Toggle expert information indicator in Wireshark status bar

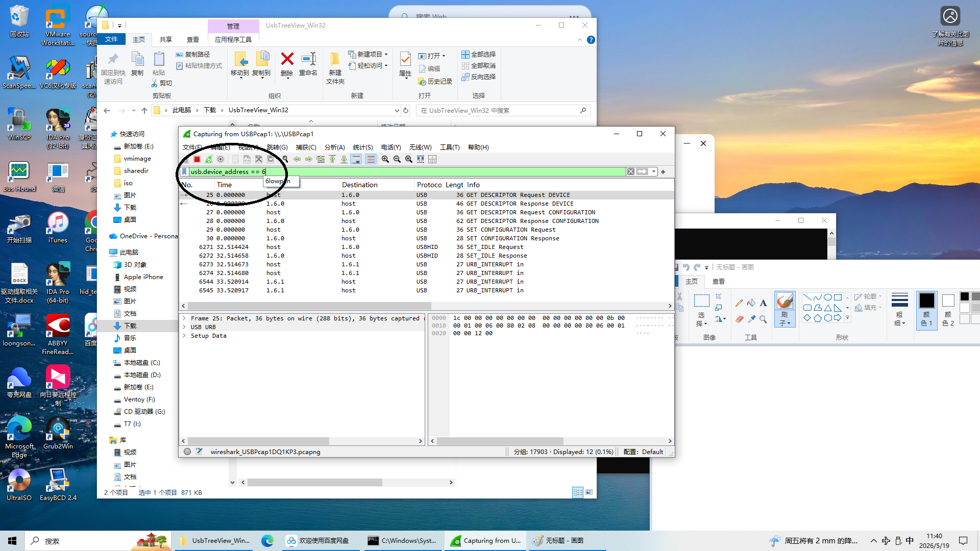click(187, 452)
